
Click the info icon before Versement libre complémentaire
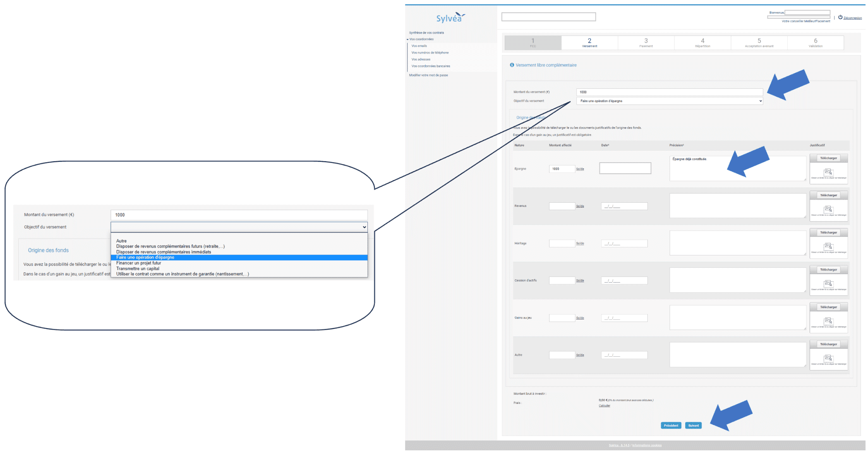pos(512,65)
